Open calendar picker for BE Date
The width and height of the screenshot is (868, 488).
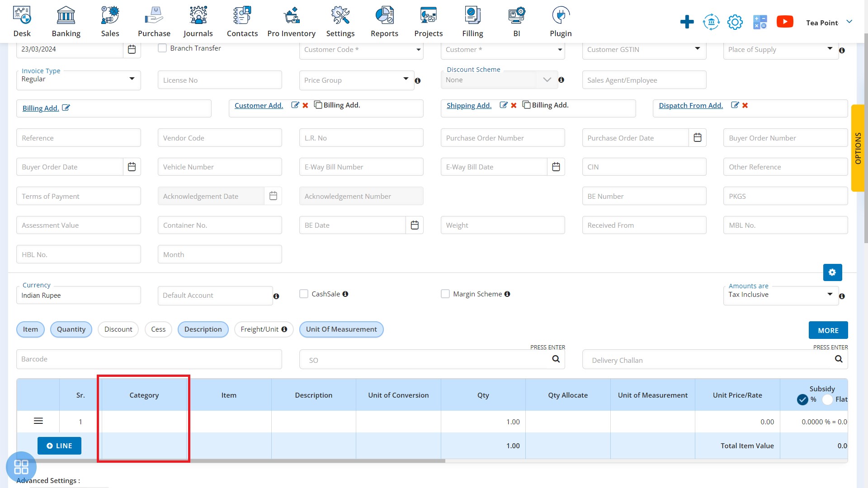(x=415, y=225)
